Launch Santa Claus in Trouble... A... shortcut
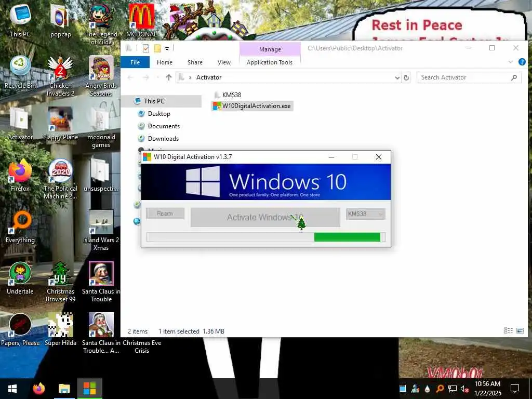This screenshot has width=532, height=399. click(x=101, y=334)
